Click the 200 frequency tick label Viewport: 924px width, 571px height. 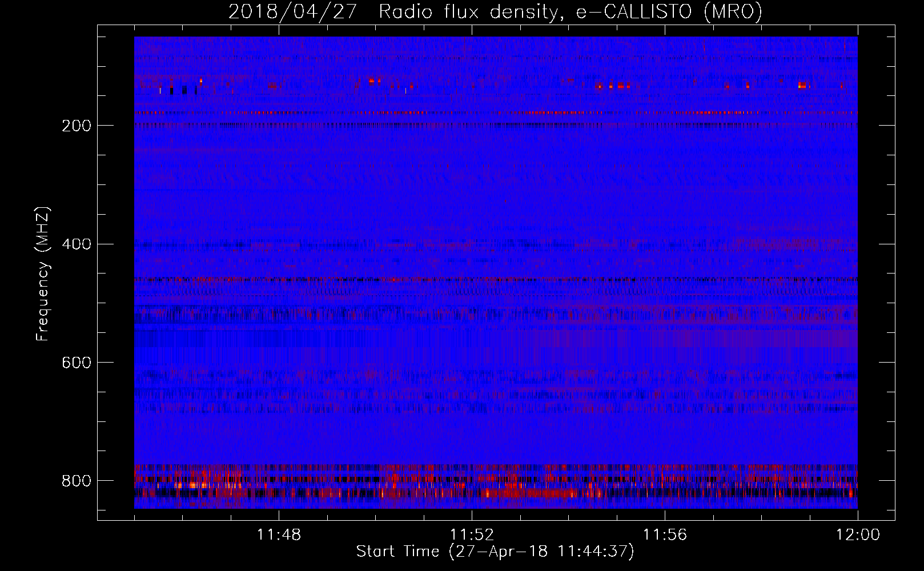tap(77, 126)
